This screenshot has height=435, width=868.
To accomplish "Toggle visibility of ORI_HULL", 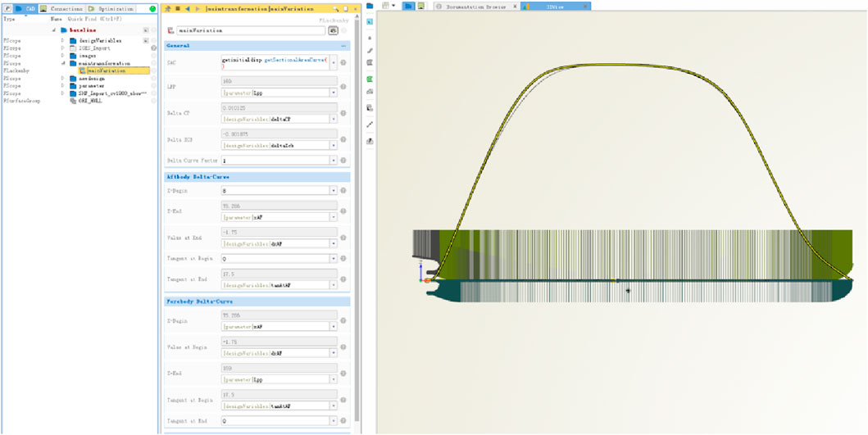I will (154, 102).
